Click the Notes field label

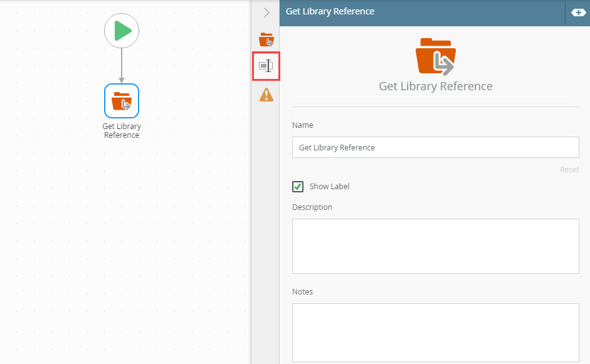[x=302, y=291]
